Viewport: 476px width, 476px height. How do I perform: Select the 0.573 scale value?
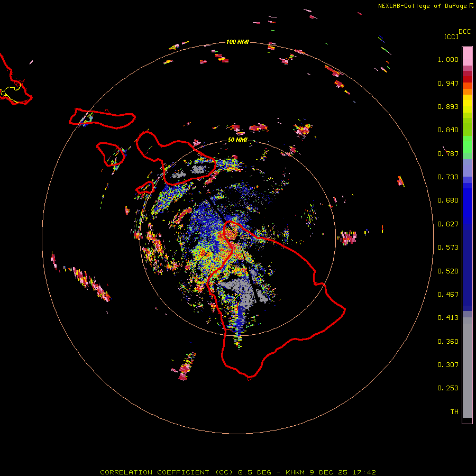[448, 248]
